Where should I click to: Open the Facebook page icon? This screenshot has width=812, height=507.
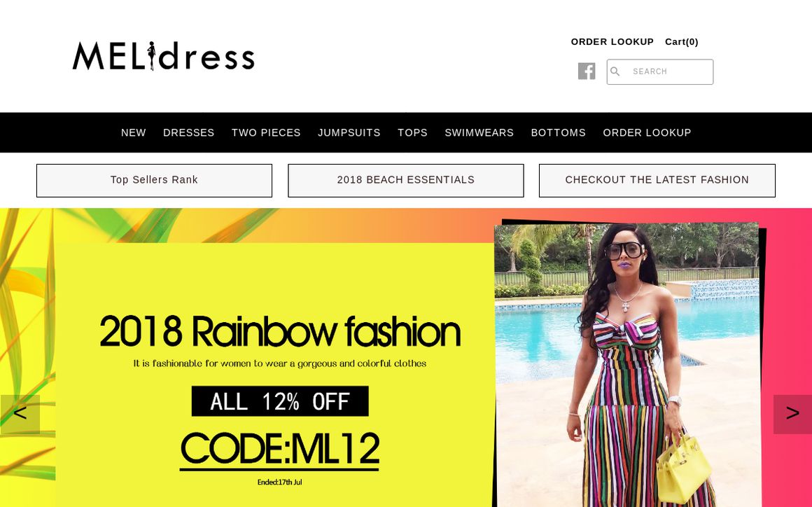pos(586,71)
